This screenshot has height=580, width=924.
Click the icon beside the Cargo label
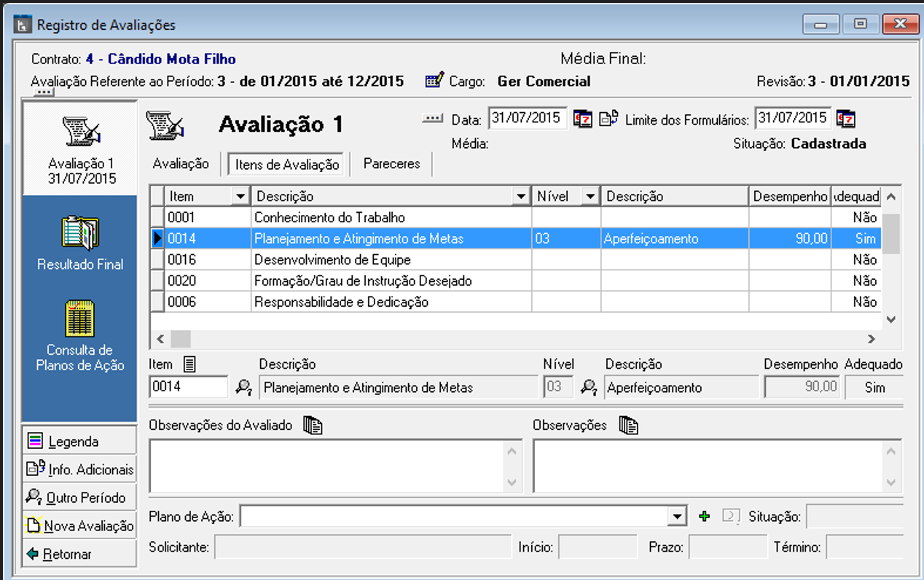(x=434, y=81)
